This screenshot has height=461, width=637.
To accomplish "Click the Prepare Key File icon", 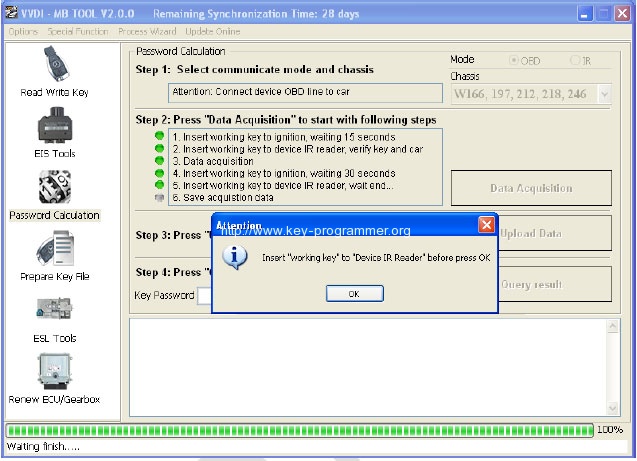I will tap(54, 251).
